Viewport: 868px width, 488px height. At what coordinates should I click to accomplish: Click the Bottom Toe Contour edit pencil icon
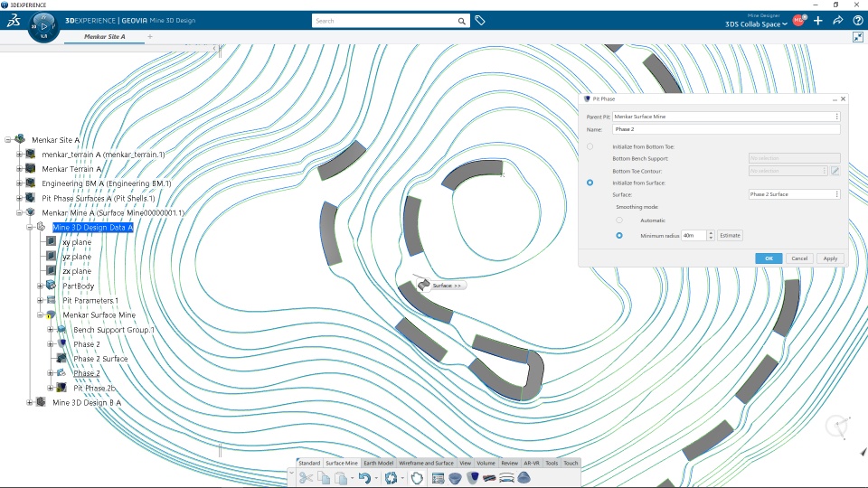click(x=835, y=171)
